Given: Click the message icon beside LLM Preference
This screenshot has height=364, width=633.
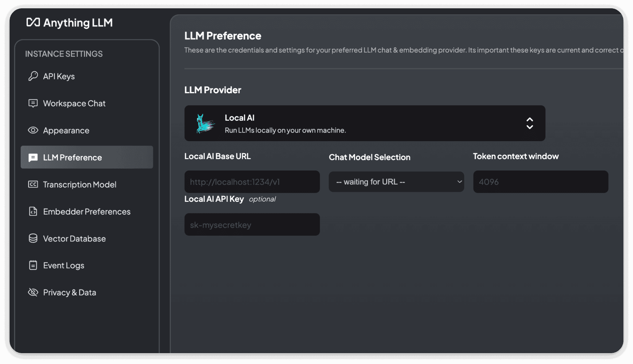Looking at the screenshot, I should (x=33, y=157).
